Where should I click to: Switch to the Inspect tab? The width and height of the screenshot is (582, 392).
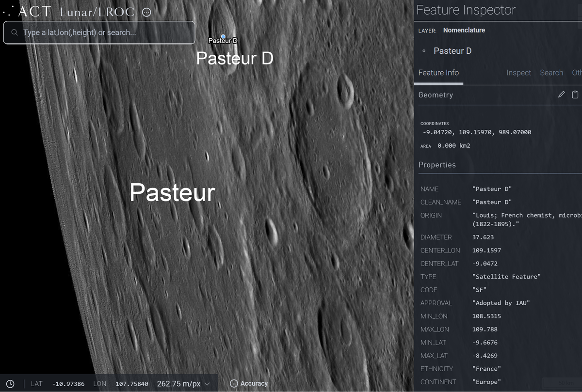point(518,73)
